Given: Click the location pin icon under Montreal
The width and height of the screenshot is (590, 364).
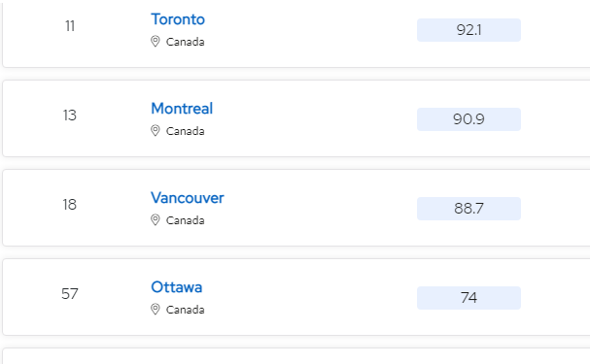Looking at the screenshot, I should [x=155, y=131].
